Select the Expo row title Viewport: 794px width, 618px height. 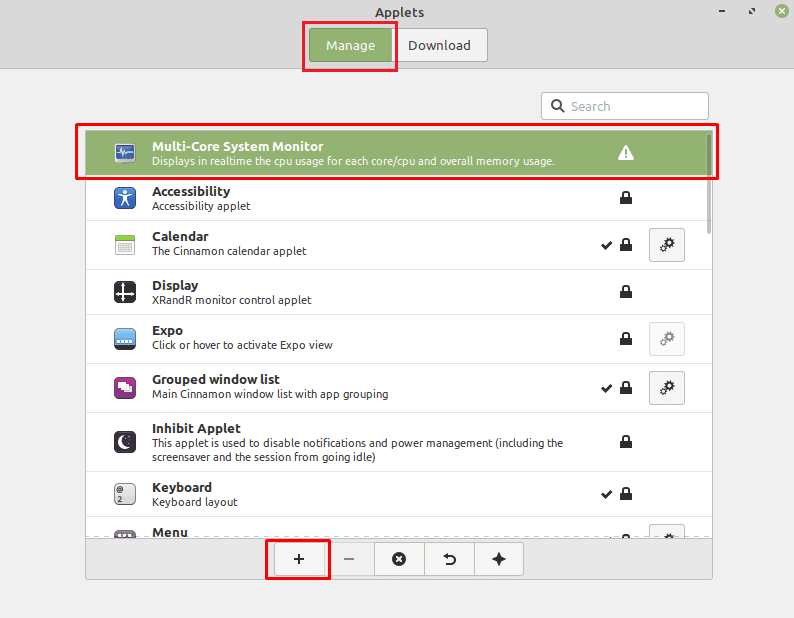[x=167, y=331]
